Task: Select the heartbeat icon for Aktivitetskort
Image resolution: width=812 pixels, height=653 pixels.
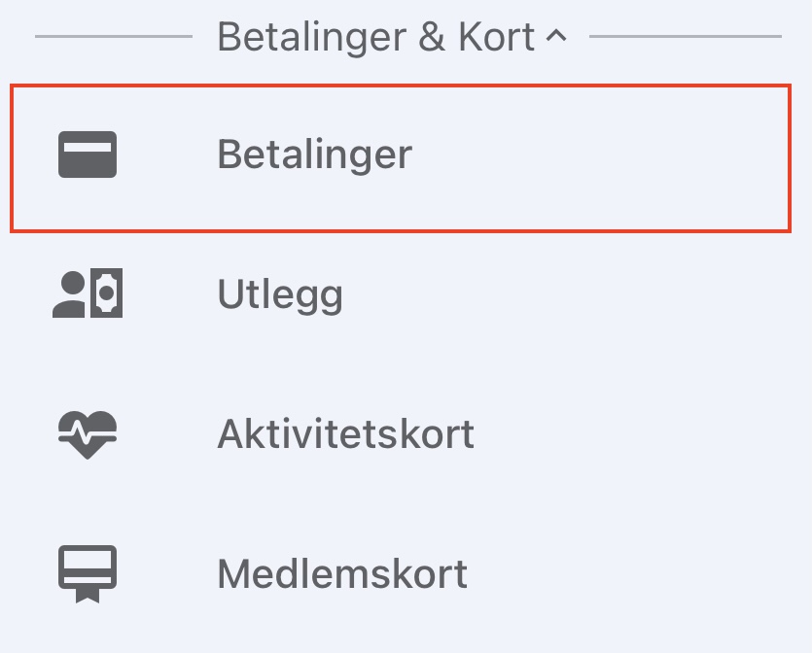Action: pyautogui.click(x=88, y=434)
